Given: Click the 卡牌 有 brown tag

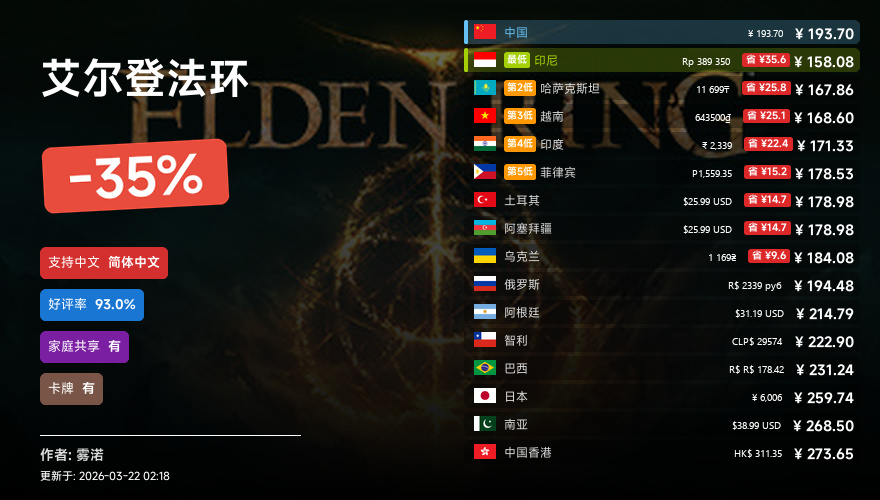Looking at the screenshot, I should pos(71,389).
